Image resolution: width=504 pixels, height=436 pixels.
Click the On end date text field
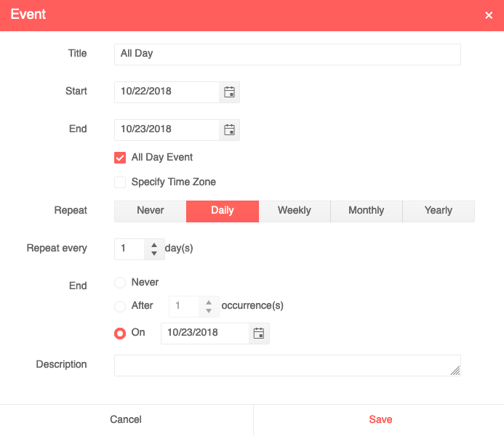[x=205, y=334]
